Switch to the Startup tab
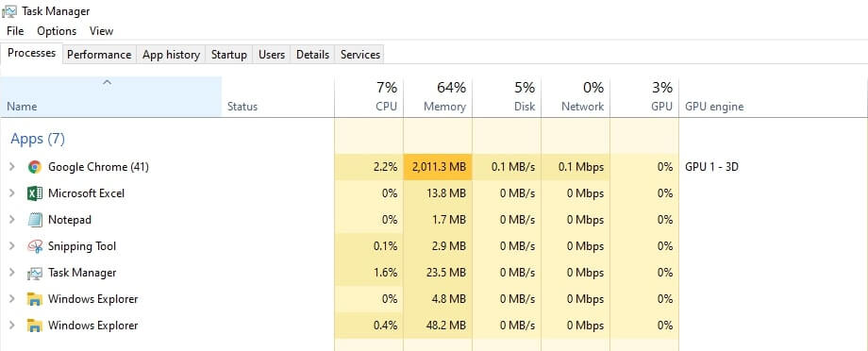The width and height of the screenshot is (868, 351). pyautogui.click(x=229, y=55)
